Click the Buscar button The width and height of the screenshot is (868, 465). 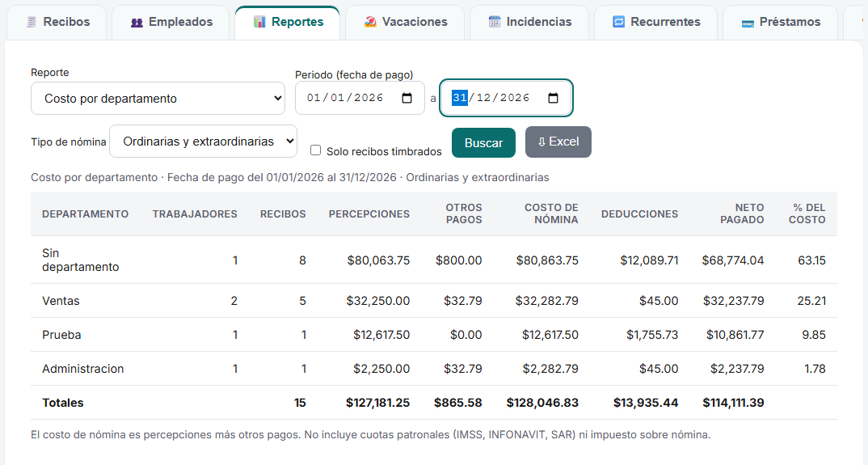click(483, 143)
